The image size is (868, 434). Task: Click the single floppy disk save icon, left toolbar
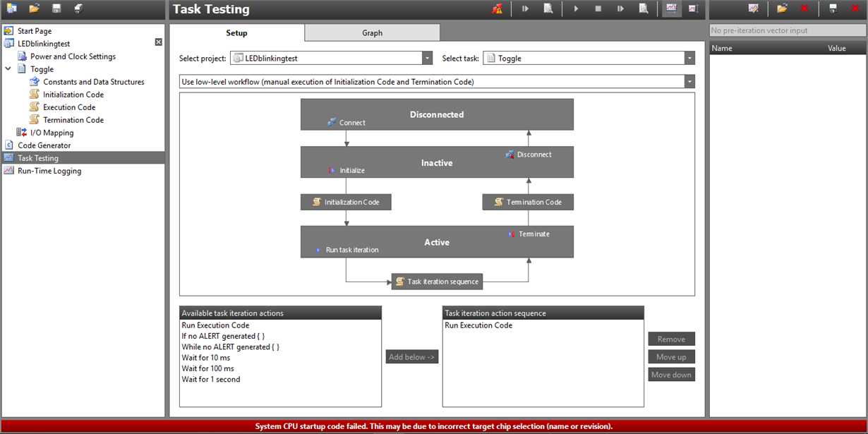click(56, 8)
